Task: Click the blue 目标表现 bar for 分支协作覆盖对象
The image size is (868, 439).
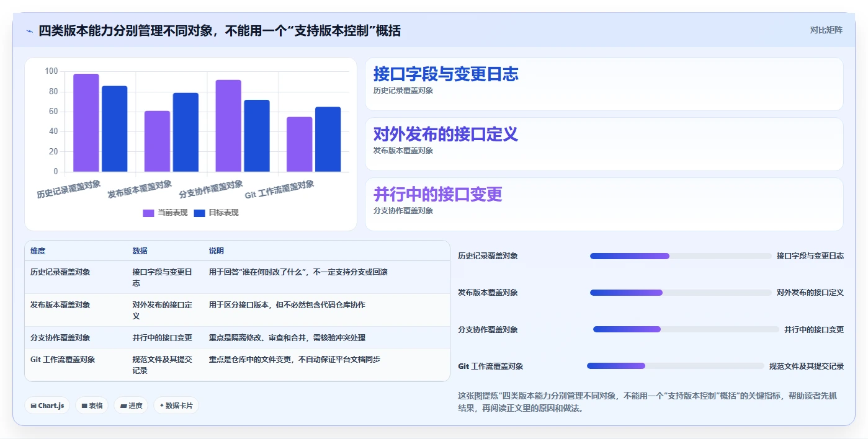Action: click(257, 136)
